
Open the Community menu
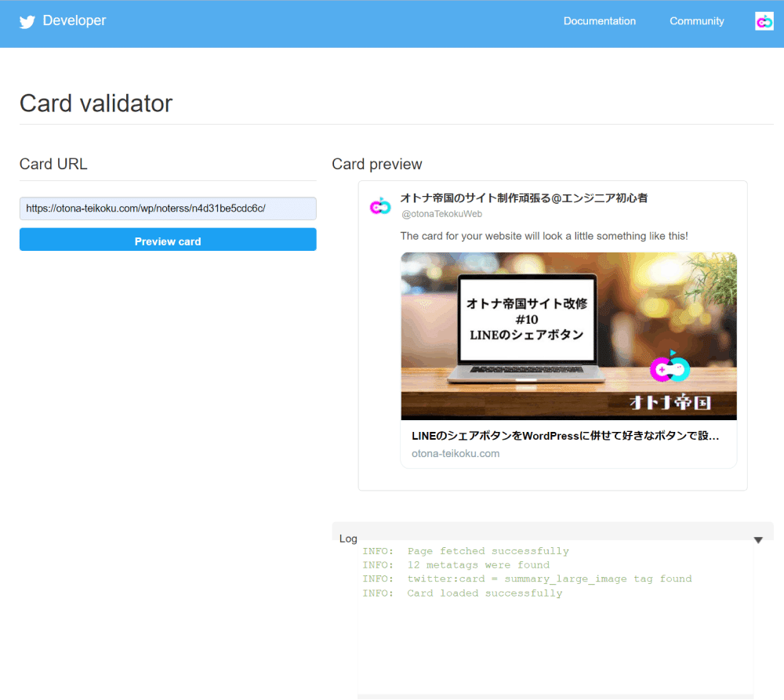[x=696, y=21]
